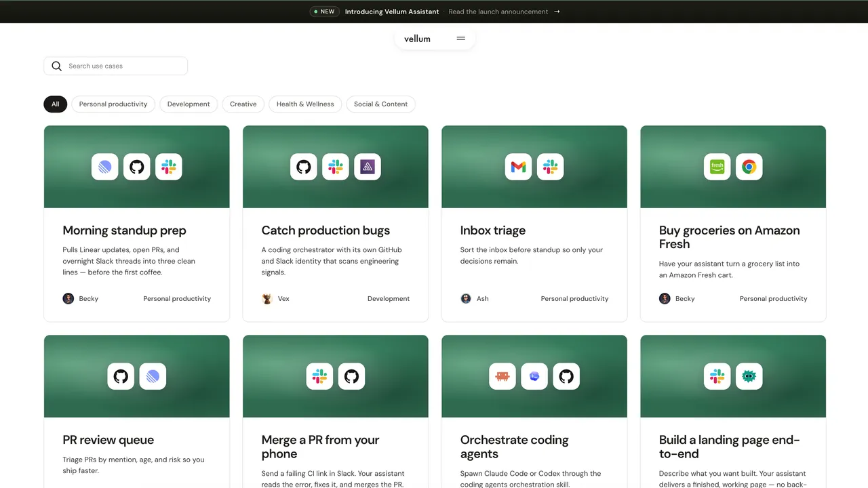
Task: Open the Build a landing page end-to-end title
Action: pos(730,447)
